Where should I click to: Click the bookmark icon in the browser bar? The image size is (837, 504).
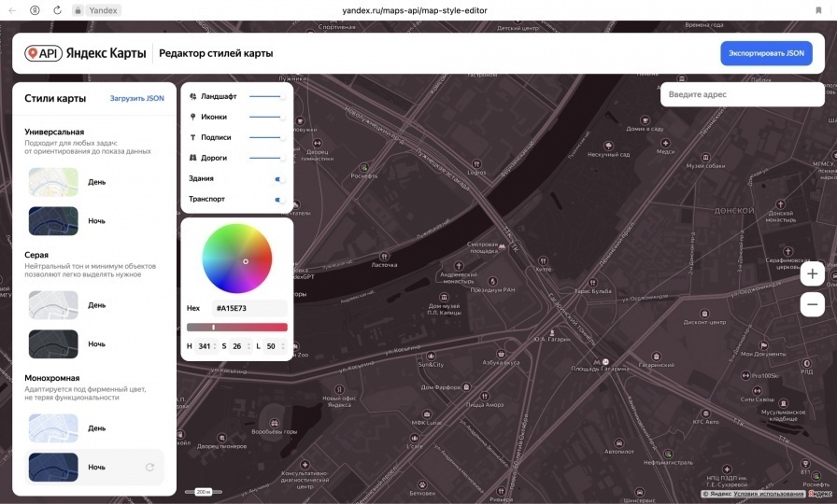[818, 10]
